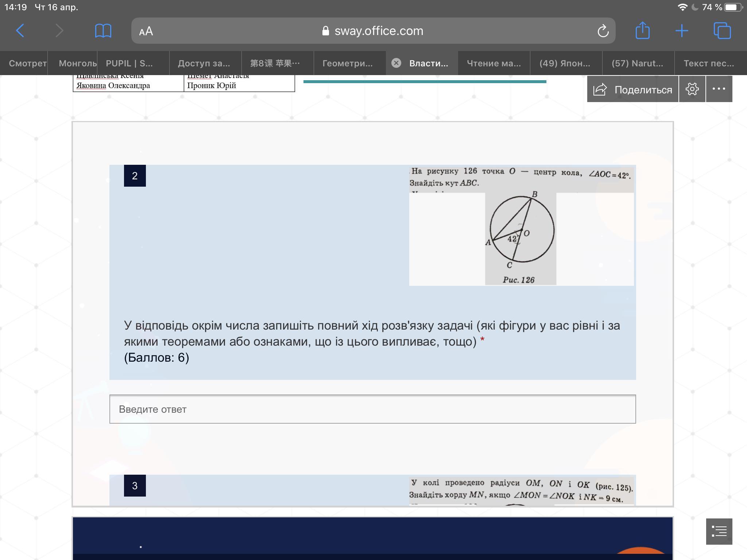Tap the Safari back arrow
This screenshot has height=560, width=747.
point(20,31)
